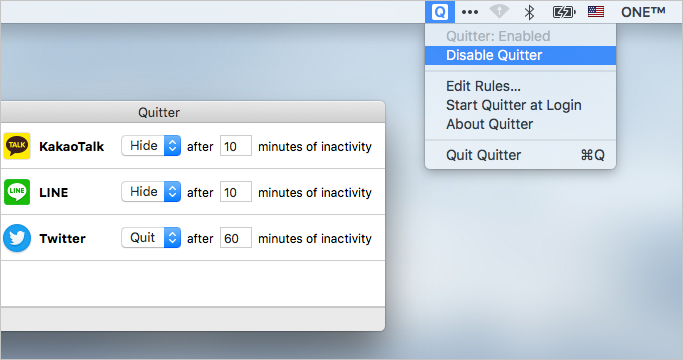Open KakaoTalk Hide action dropdown
Image resolution: width=683 pixels, height=360 pixels.
[x=151, y=146]
